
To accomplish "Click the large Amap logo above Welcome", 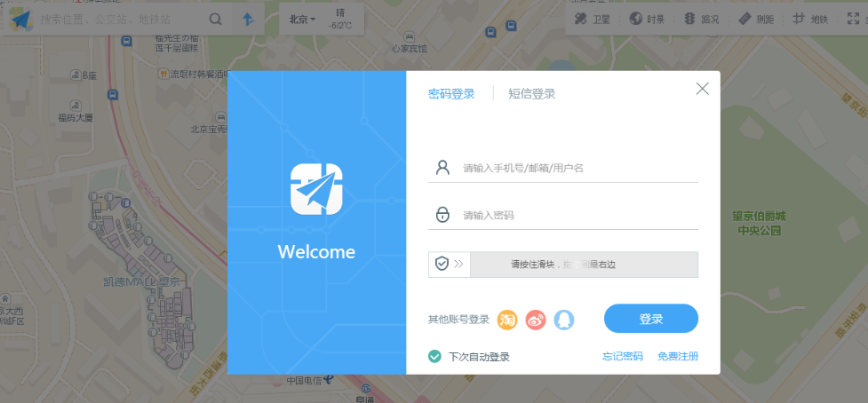I will point(316,189).
